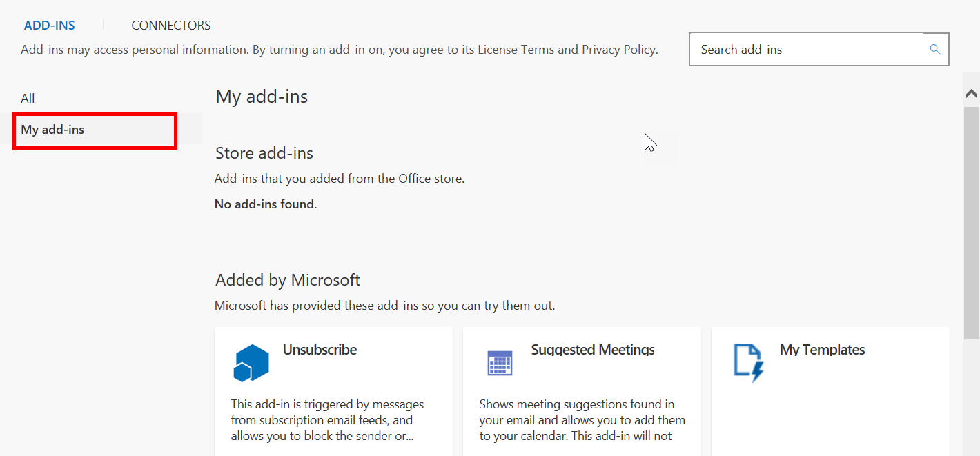Click the No add-ins found message
Viewport: 980px width, 456px height.
[266, 204]
